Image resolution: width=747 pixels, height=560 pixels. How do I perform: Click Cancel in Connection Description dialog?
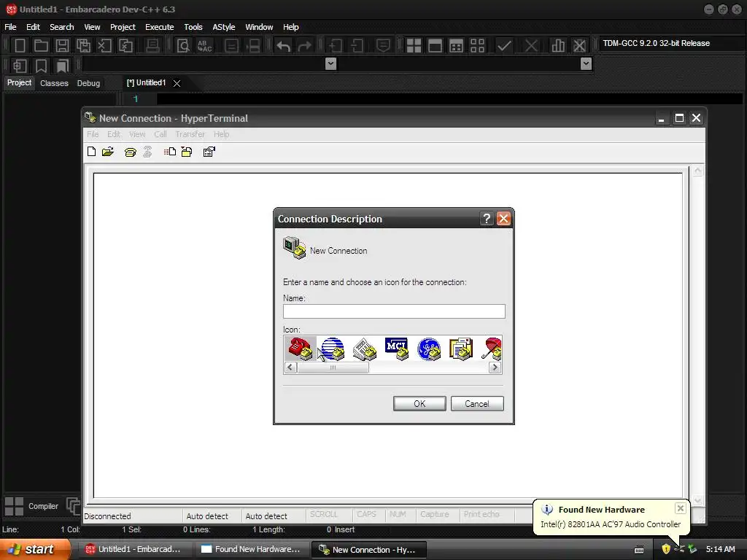tap(477, 404)
